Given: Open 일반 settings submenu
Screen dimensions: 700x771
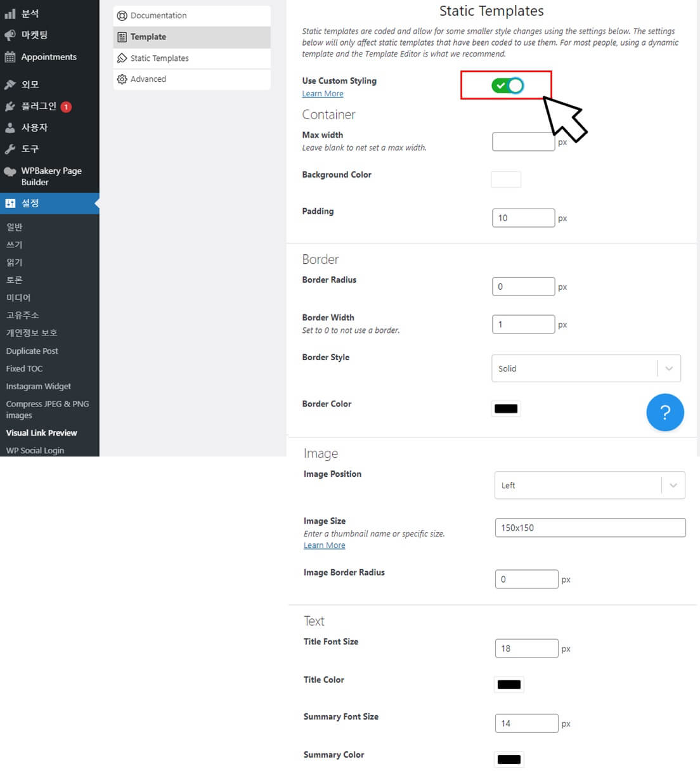Looking at the screenshot, I should click(15, 227).
